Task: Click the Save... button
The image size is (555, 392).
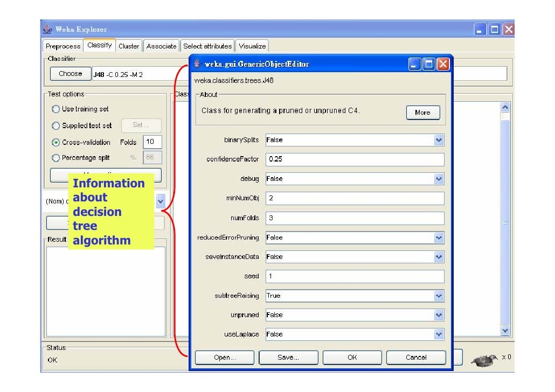Action: click(288, 358)
